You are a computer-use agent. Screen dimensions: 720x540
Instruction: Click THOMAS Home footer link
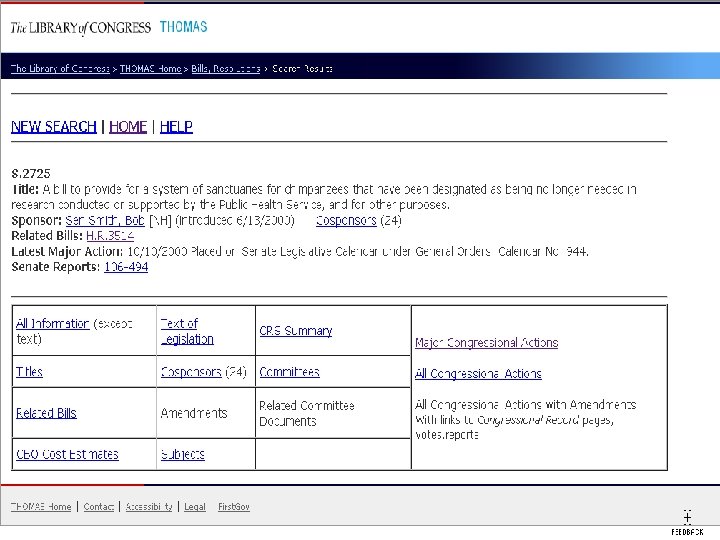click(41, 507)
